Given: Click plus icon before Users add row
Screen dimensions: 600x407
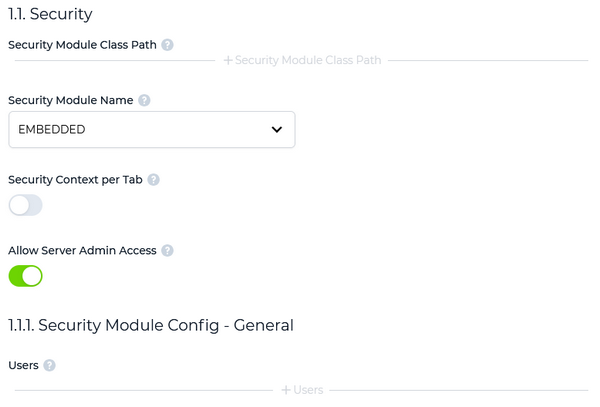Looking at the screenshot, I should tap(286, 390).
